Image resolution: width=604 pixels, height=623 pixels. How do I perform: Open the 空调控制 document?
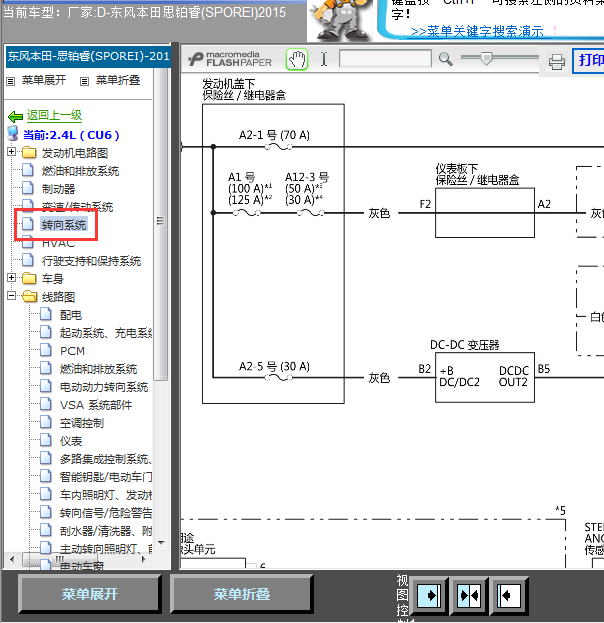pos(82,423)
